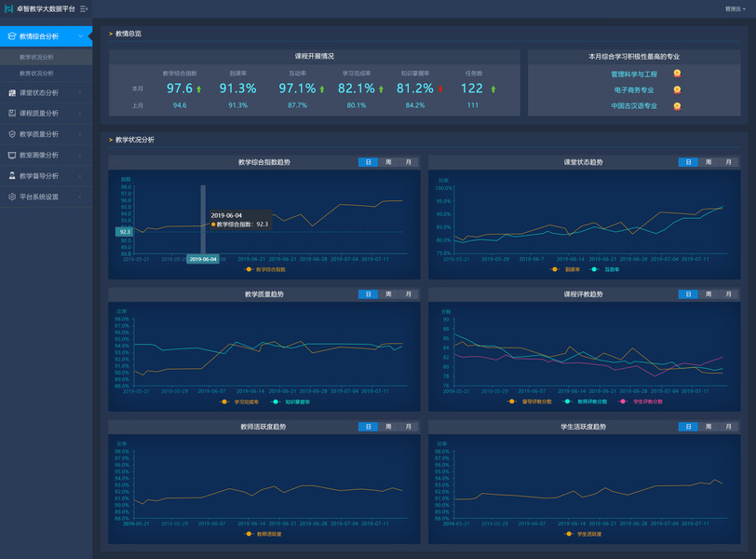Toggle 教师活跃度 legend series

pyautogui.click(x=263, y=534)
